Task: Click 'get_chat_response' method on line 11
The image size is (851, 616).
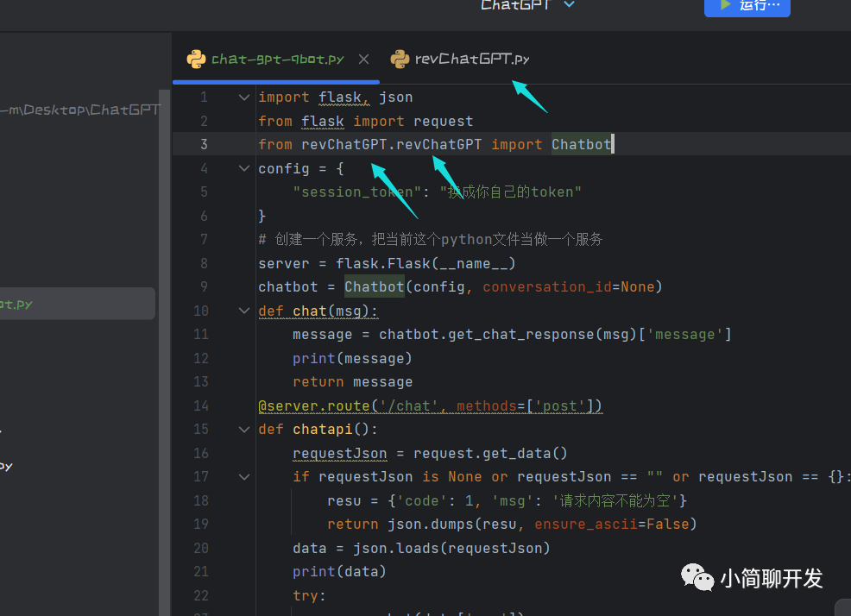Action: pos(521,335)
